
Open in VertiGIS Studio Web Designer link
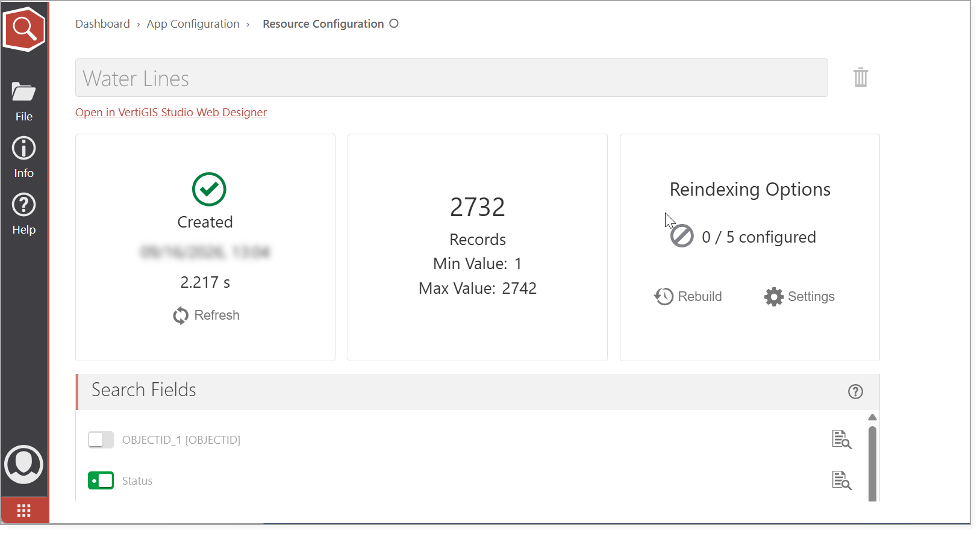tap(171, 113)
